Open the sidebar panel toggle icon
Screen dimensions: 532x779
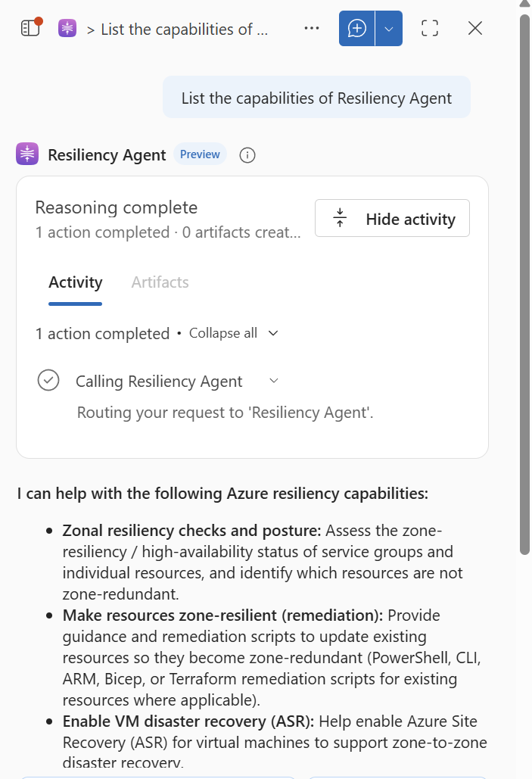pos(31,27)
